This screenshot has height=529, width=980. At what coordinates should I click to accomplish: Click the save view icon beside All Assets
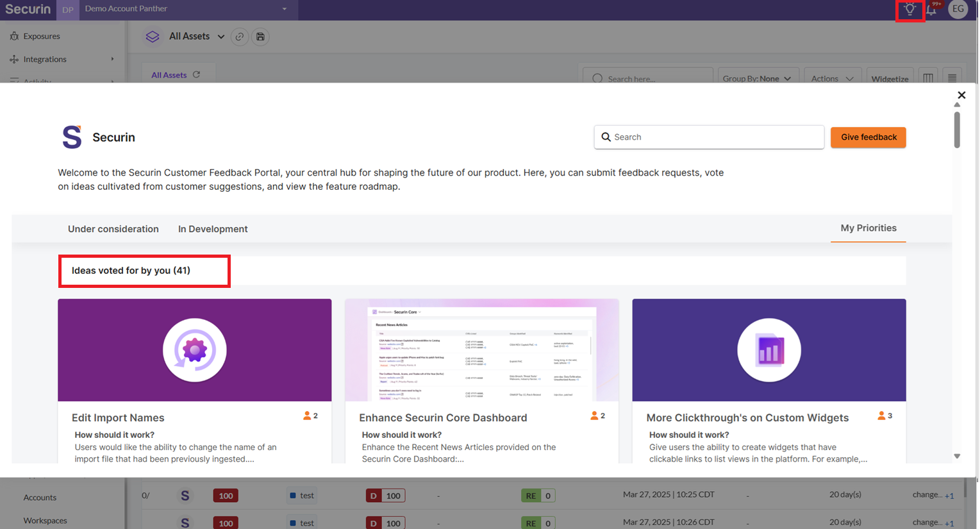click(x=260, y=37)
